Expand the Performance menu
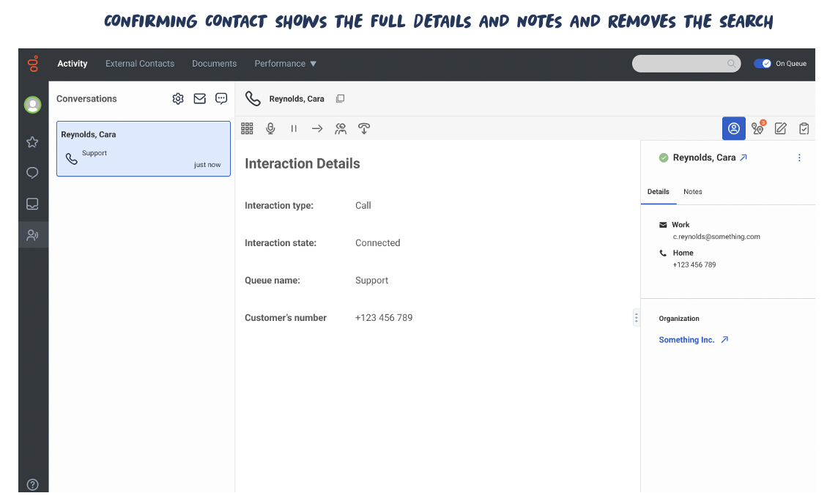This screenshot has height=504, width=827. tap(284, 64)
